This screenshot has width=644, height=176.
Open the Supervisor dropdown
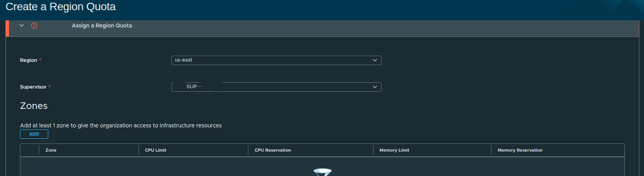click(x=276, y=87)
